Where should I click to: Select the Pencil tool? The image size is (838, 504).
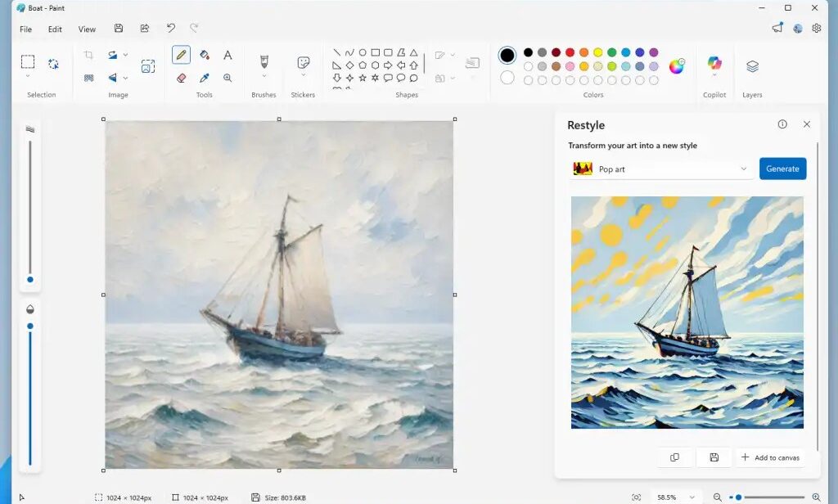pos(181,55)
